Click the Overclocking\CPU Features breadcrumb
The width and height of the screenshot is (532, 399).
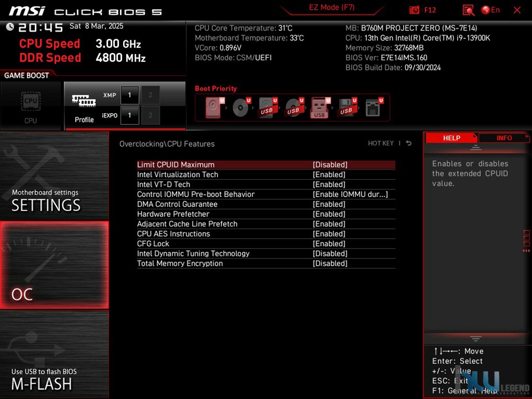coord(167,144)
